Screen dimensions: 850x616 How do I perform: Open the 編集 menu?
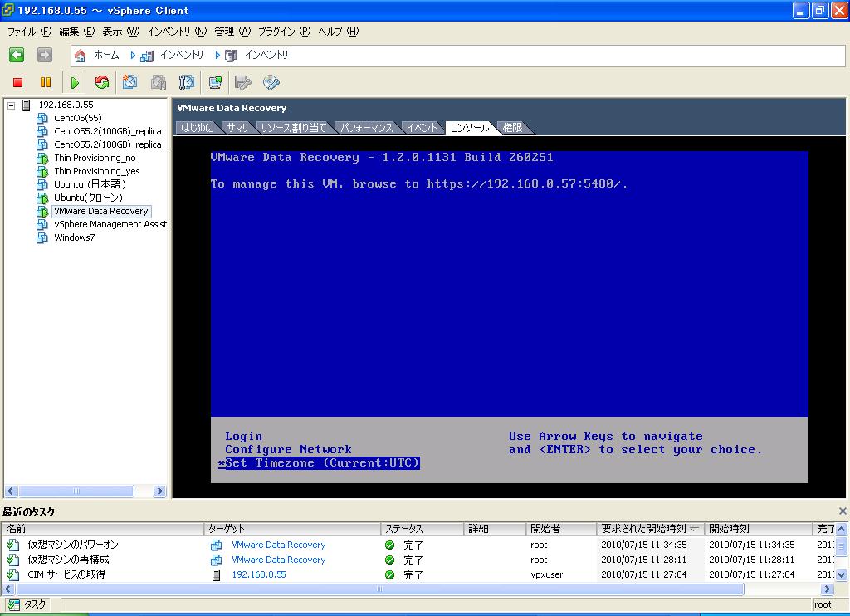click(76, 32)
